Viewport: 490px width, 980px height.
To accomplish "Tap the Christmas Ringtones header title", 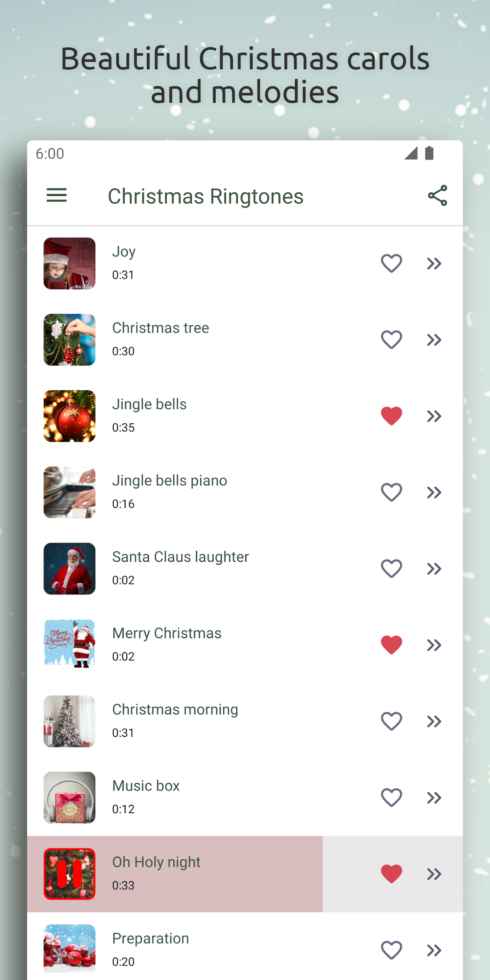I will [205, 196].
